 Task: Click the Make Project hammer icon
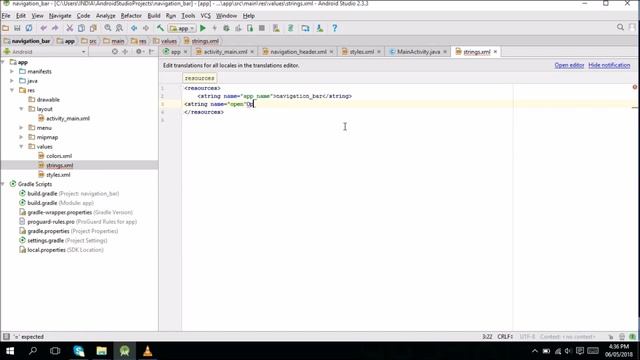[160, 28]
